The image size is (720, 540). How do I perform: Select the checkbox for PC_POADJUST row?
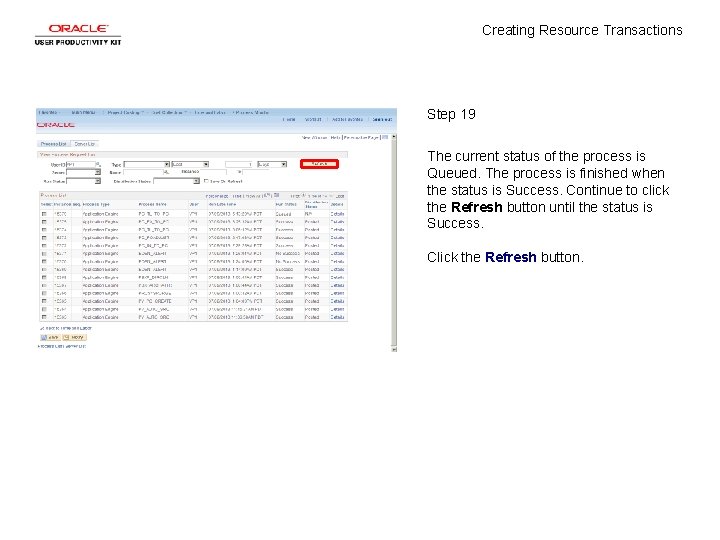tap(44, 238)
